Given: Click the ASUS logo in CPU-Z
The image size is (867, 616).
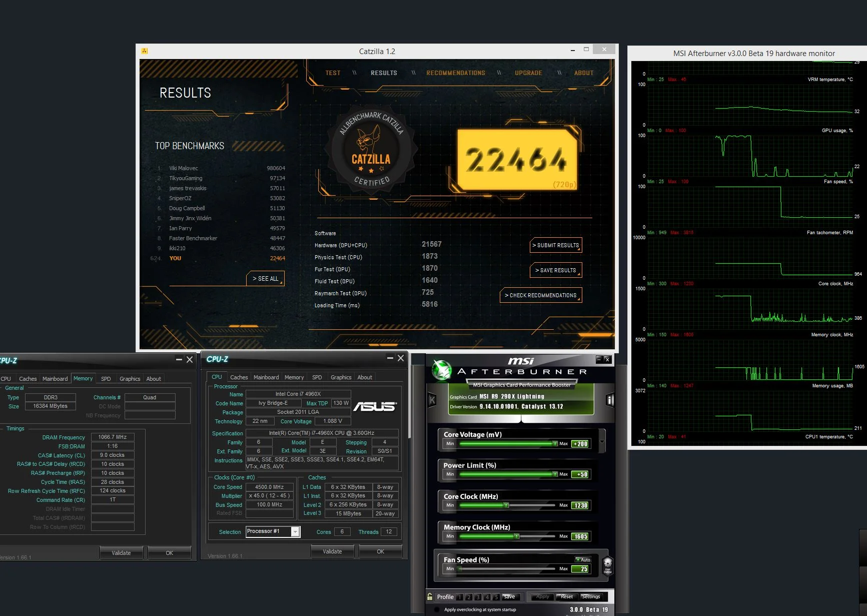Looking at the screenshot, I should [375, 406].
